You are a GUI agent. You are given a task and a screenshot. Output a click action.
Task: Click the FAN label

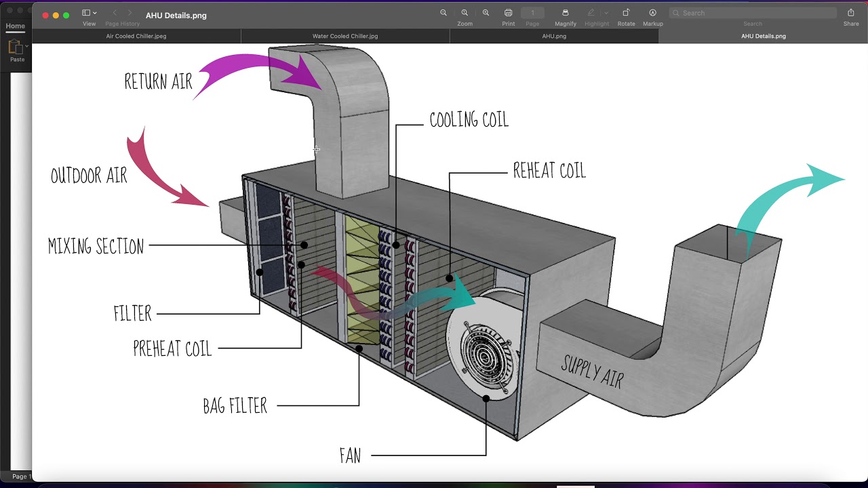point(351,456)
